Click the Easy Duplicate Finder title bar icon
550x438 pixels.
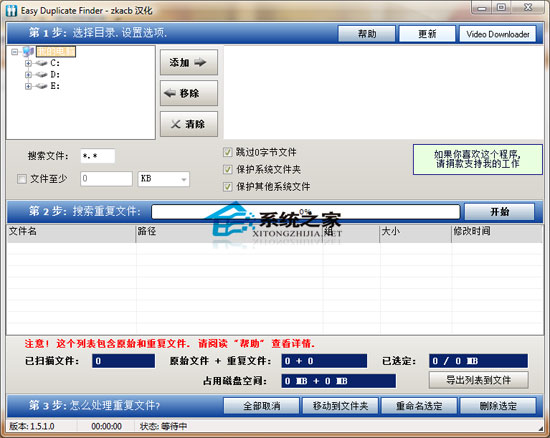tap(11, 11)
